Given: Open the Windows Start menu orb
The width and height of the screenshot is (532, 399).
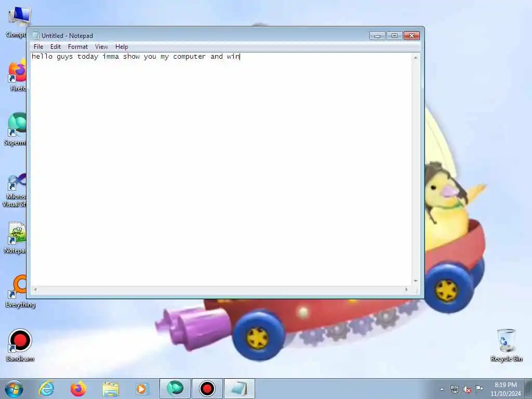Looking at the screenshot, I should coord(14,389).
